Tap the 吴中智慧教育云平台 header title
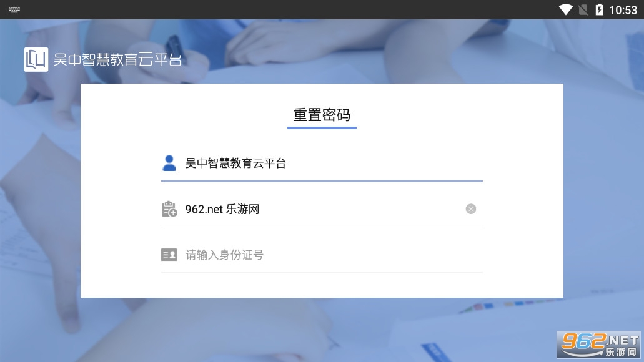Viewport: 644px width, 362px height. click(117, 60)
